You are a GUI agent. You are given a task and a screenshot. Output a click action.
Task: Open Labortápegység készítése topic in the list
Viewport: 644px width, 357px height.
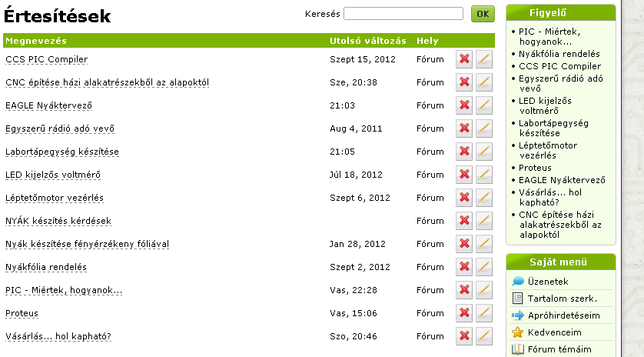[x=62, y=152]
